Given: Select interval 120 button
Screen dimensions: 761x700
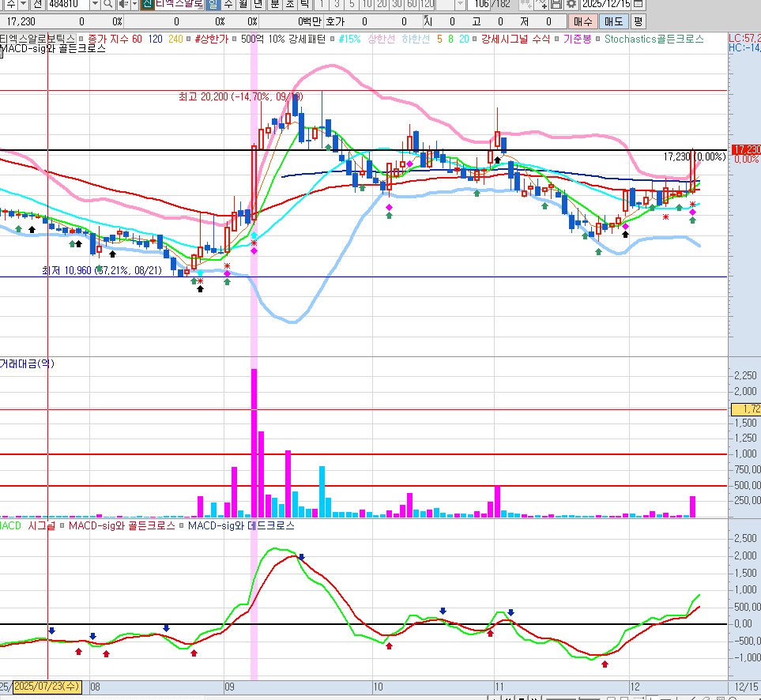Looking at the screenshot, I should [427, 5].
